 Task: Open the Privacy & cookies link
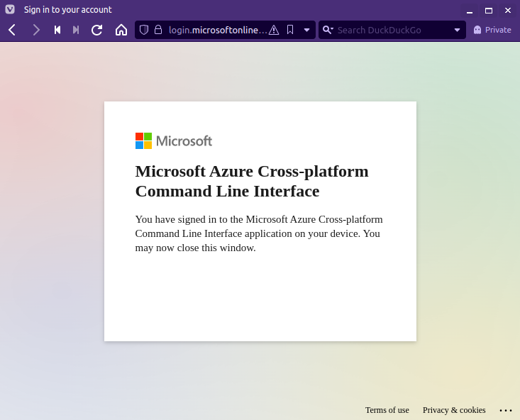[x=454, y=410]
